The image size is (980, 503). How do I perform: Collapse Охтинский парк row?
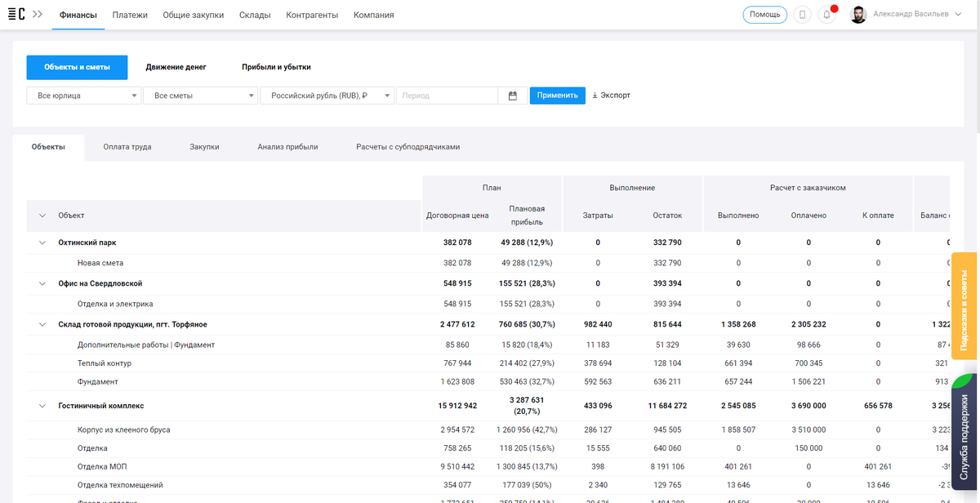point(42,243)
